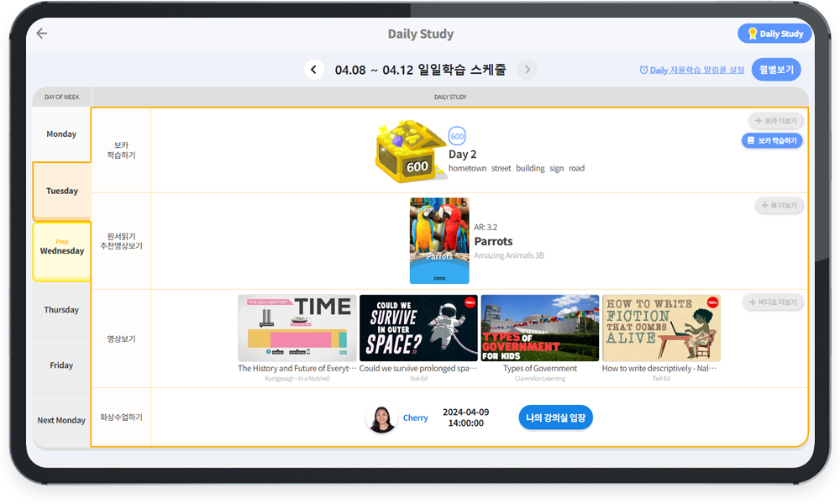Go to next week schedule

coord(528,70)
